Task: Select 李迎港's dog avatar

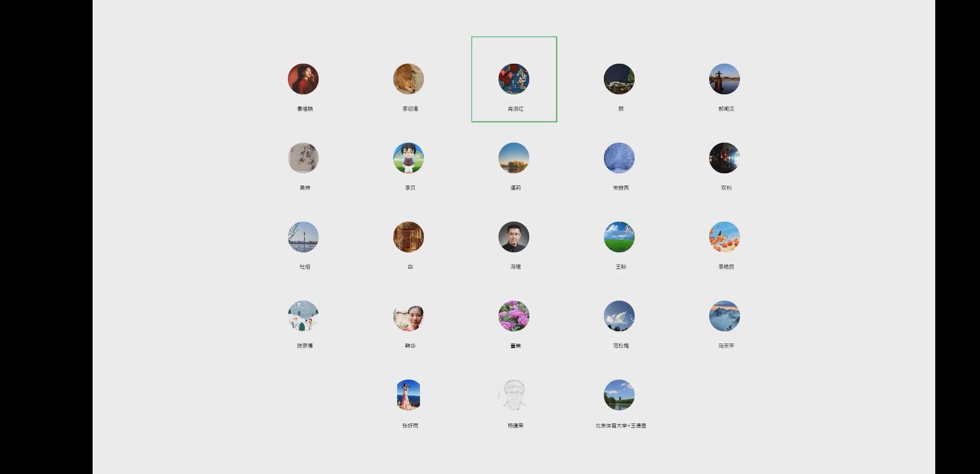Action: [x=408, y=79]
